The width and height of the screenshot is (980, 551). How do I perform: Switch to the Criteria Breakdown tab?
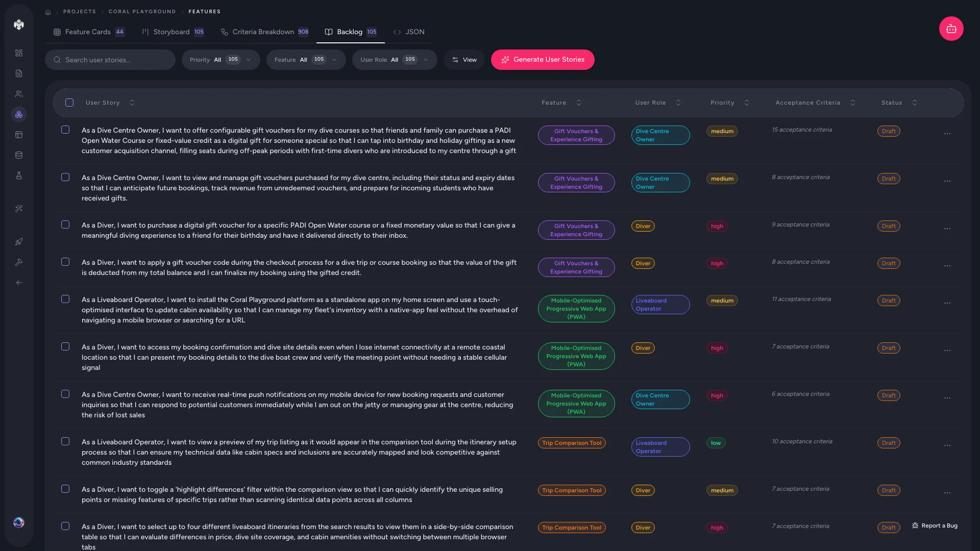(264, 32)
